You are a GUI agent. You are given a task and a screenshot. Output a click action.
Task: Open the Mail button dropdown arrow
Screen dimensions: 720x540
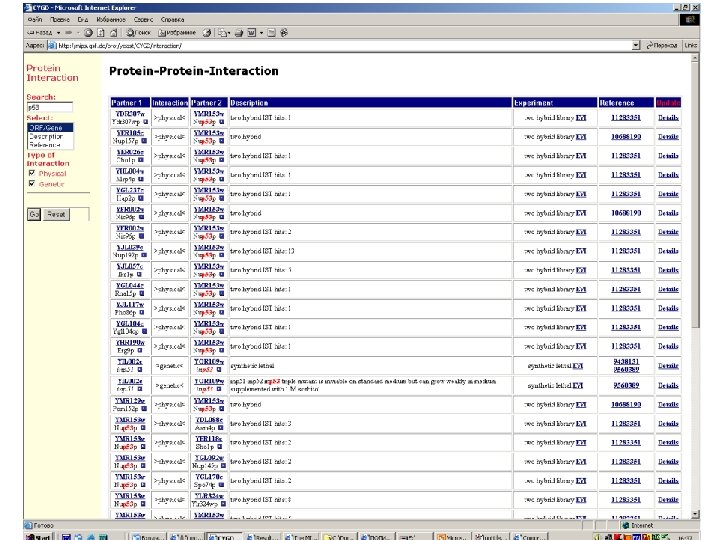[x=228, y=33]
